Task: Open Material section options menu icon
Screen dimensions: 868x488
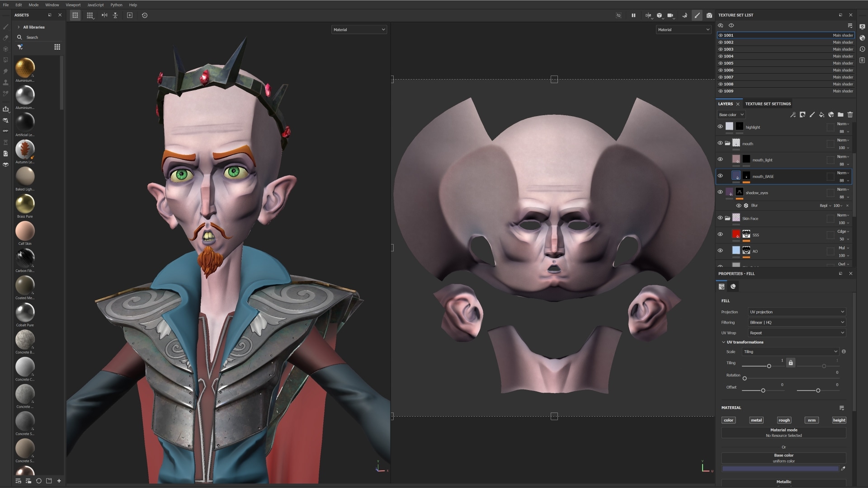Action: [842, 408]
